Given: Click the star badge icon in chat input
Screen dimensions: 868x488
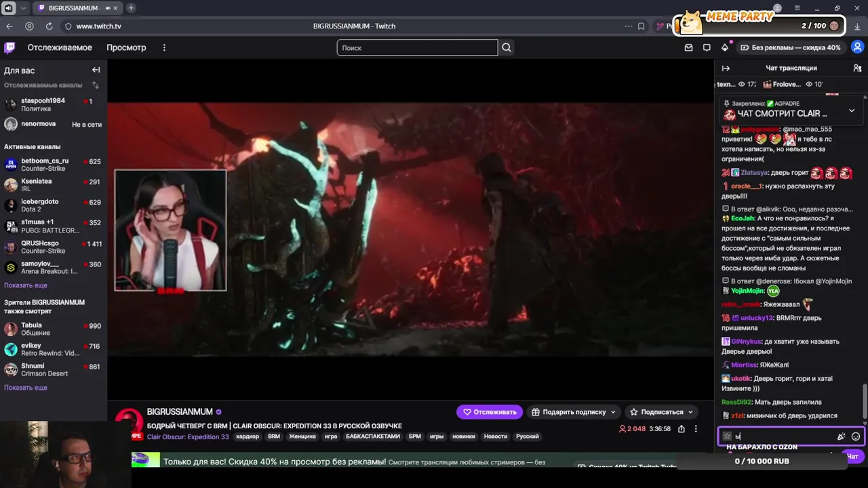Looking at the screenshot, I should pos(727,436).
